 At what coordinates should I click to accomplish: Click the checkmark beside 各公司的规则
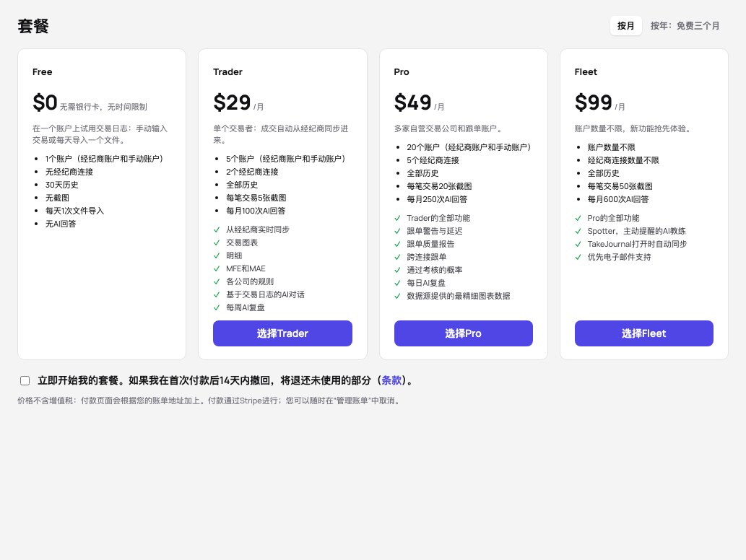[217, 281]
